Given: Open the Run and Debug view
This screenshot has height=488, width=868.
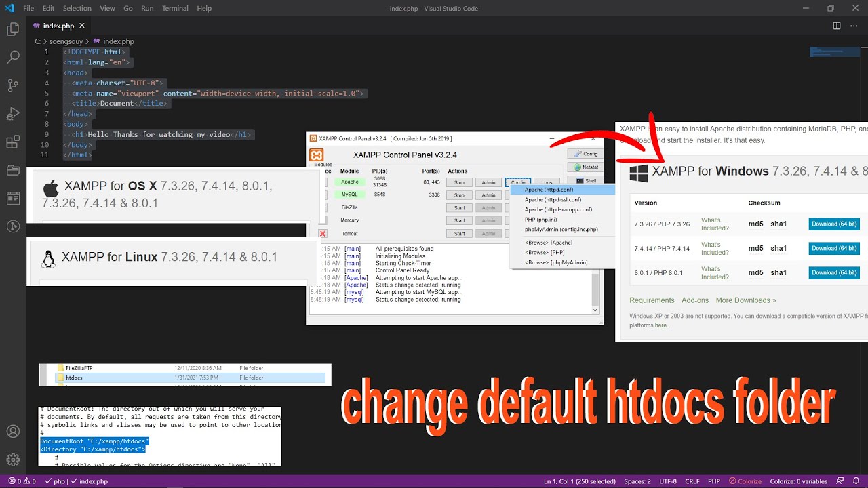Looking at the screenshot, I should point(12,114).
